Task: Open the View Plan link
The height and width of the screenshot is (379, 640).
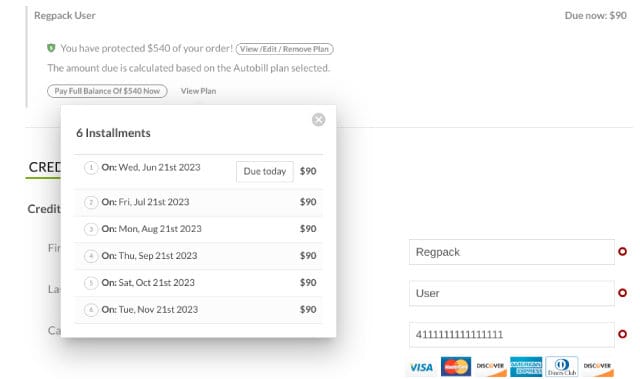Action: point(198,91)
